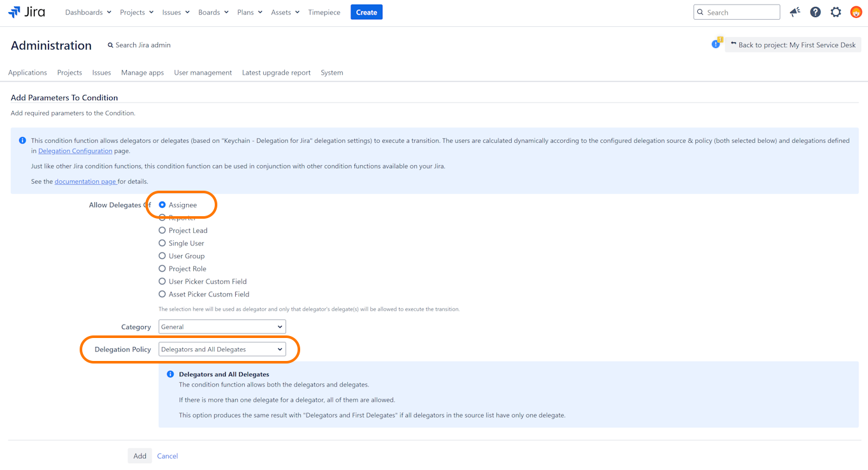
Task: Click the Add button
Action: click(x=140, y=456)
